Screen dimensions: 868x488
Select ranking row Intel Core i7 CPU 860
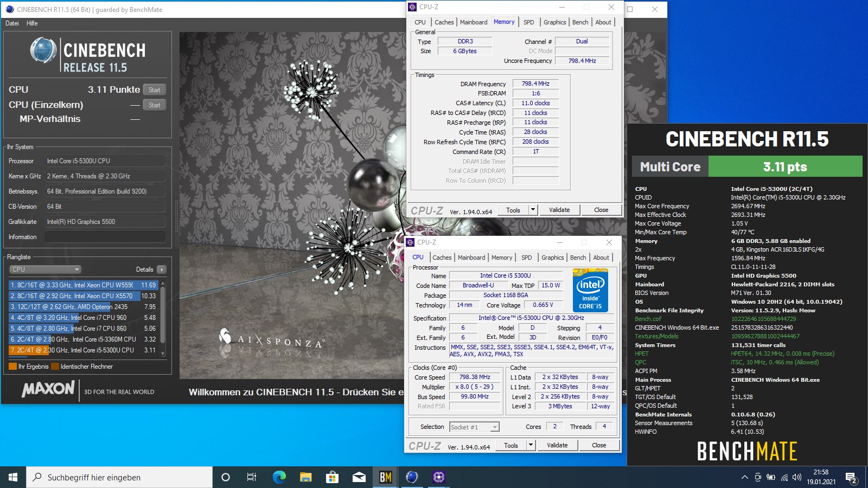tap(83, 329)
